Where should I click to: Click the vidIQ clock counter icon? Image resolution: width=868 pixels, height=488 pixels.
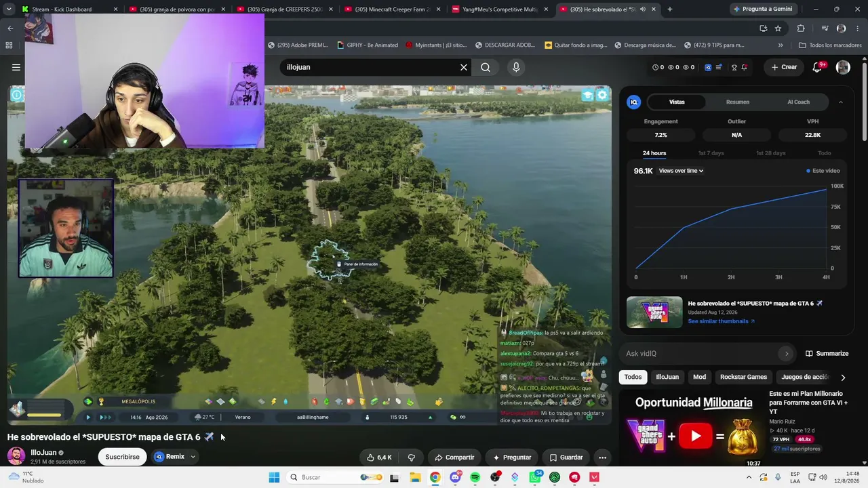656,67
